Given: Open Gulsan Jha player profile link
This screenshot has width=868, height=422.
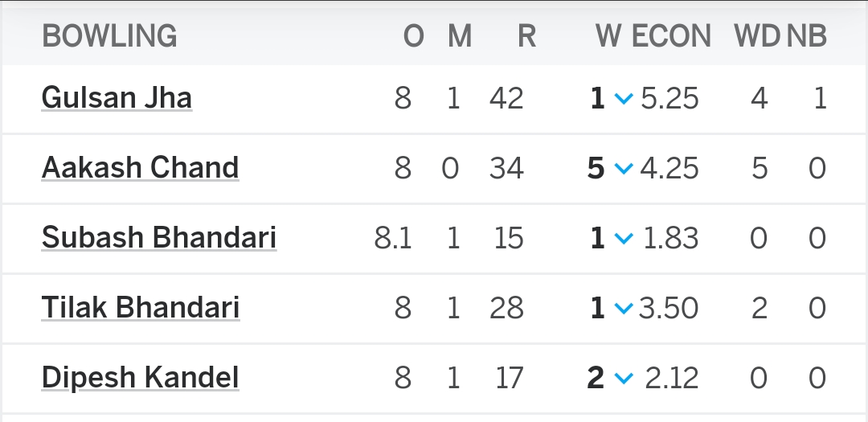Looking at the screenshot, I should tap(117, 98).
